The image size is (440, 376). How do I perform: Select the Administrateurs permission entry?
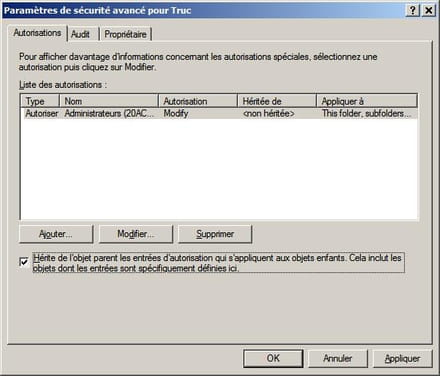click(x=219, y=113)
